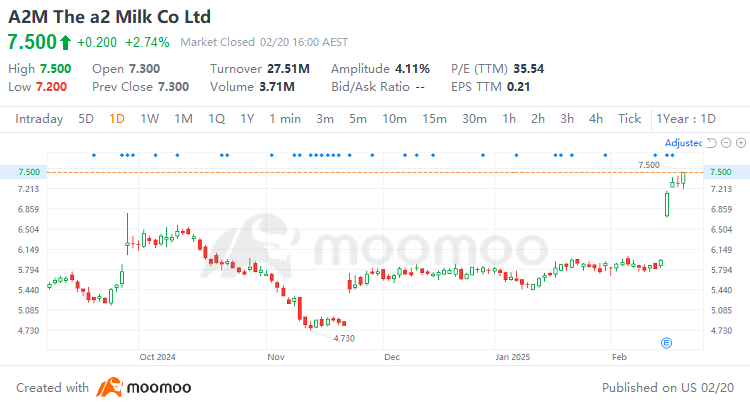Click the EPS TTM value 0.21
The image size is (750, 408).
[x=518, y=87]
